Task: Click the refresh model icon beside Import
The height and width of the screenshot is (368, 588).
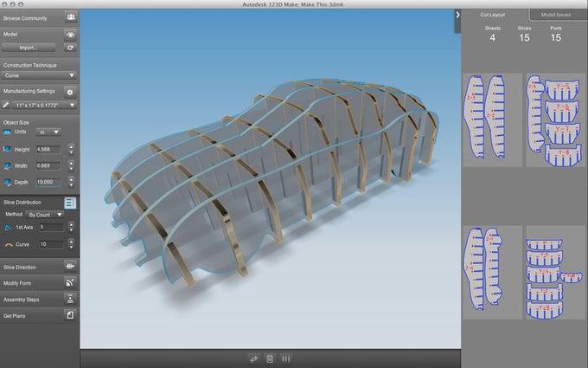Action: 70,48
